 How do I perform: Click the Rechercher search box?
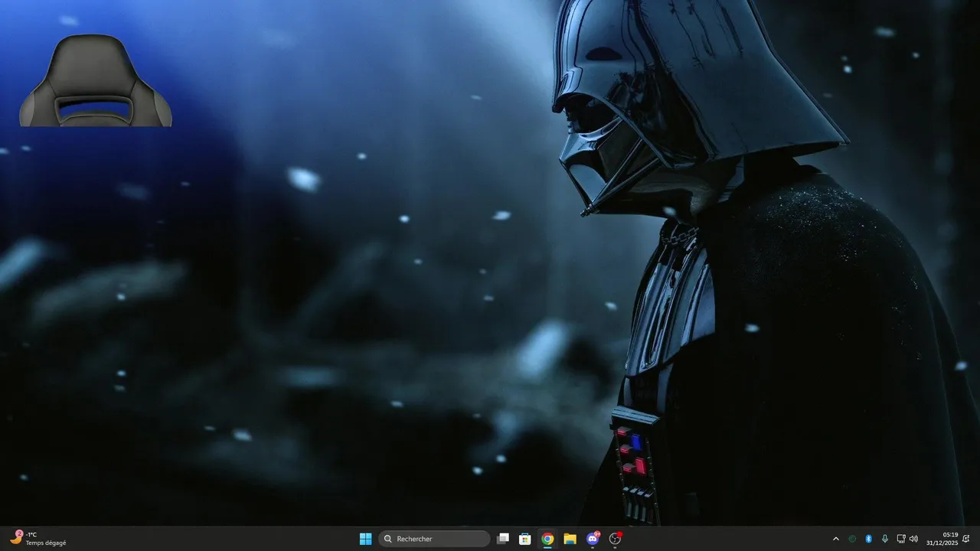pyautogui.click(x=434, y=539)
